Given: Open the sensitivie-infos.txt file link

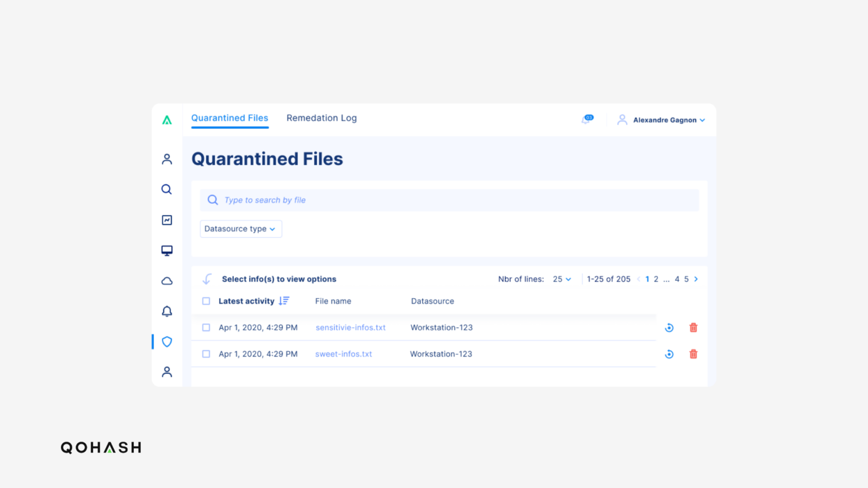Looking at the screenshot, I should click(x=350, y=328).
